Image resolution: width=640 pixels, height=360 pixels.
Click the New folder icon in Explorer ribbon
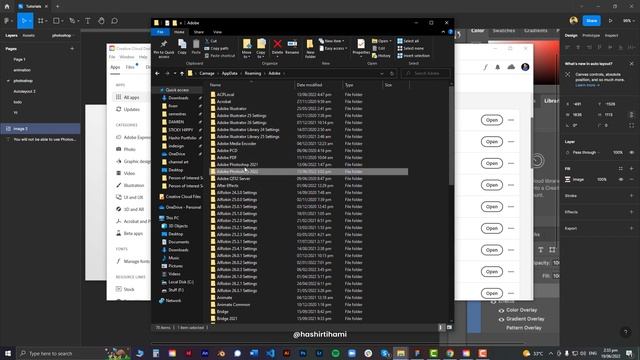pyautogui.click(x=310, y=49)
